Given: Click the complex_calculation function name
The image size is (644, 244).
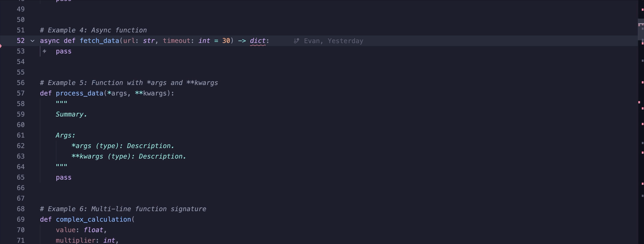Looking at the screenshot, I should pos(93,219).
